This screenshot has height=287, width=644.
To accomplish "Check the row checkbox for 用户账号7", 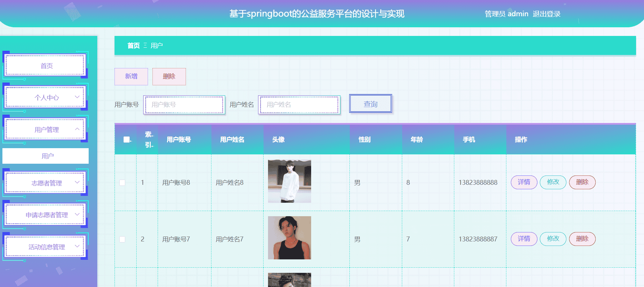I will (x=122, y=239).
